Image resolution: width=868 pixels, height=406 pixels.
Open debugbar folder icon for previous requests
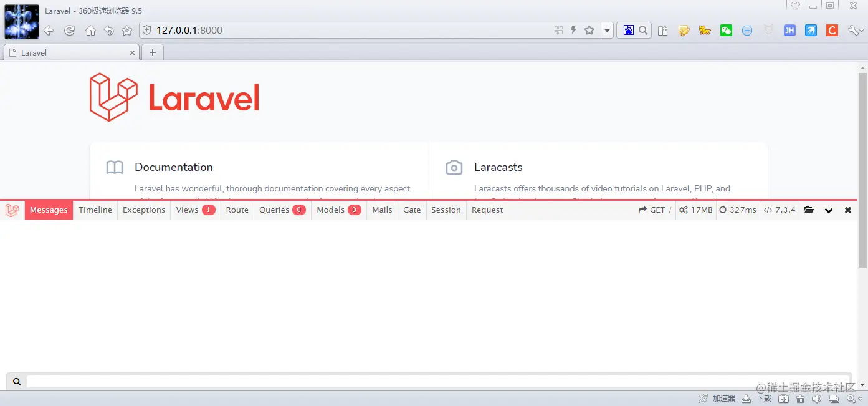[809, 210]
